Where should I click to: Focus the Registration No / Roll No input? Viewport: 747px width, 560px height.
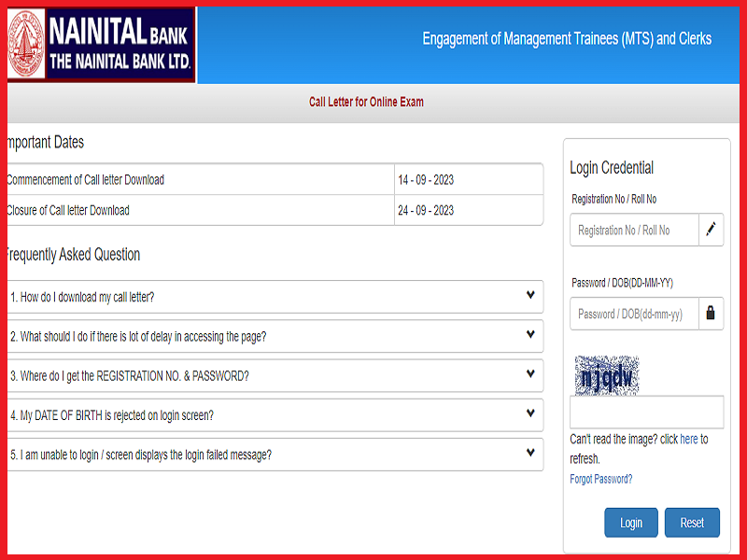pos(635,230)
